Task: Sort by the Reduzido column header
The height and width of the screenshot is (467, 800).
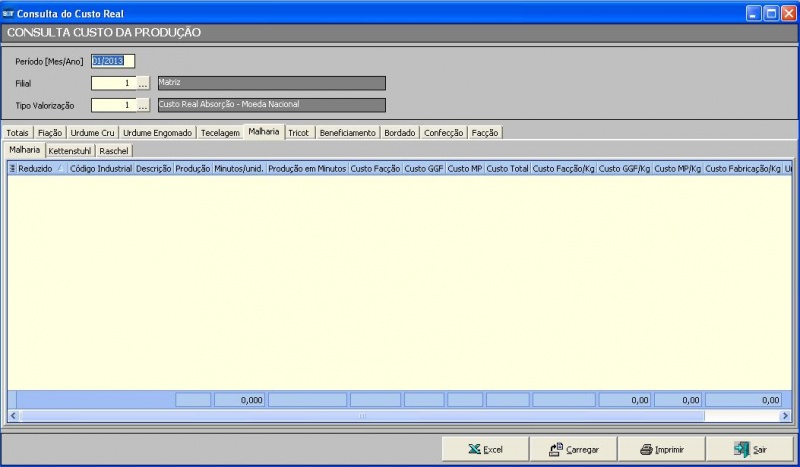Action: click(36, 169)
